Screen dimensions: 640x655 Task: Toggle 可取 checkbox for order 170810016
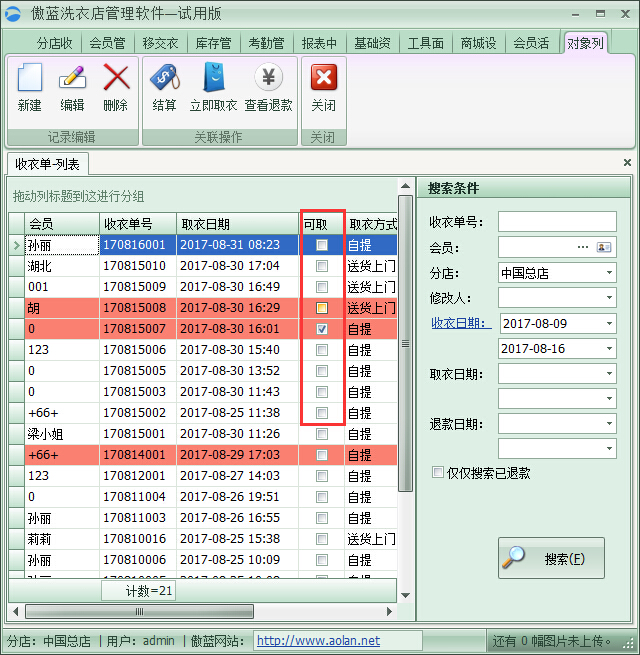point(322,538)
